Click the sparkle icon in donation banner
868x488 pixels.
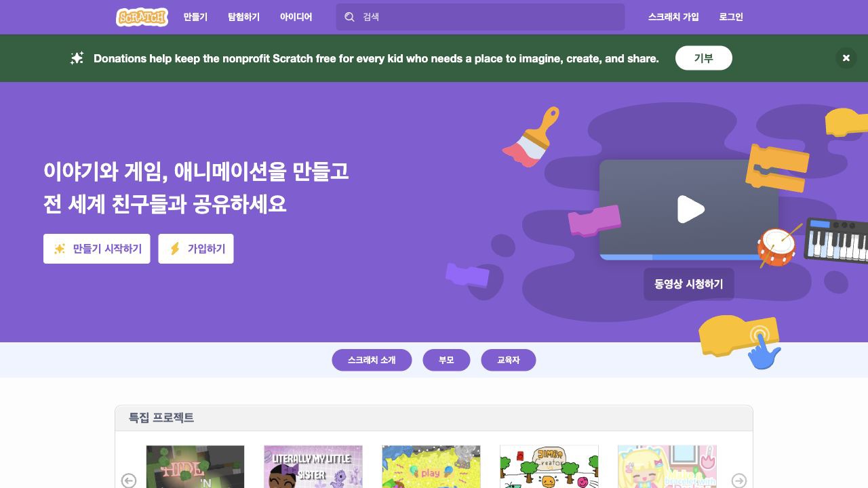[x=77, y=58]
